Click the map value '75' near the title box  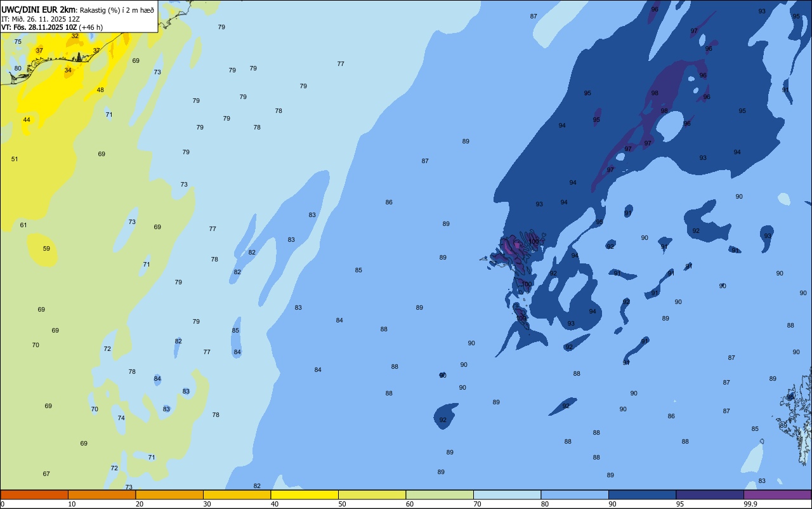[x=18, y=42]
